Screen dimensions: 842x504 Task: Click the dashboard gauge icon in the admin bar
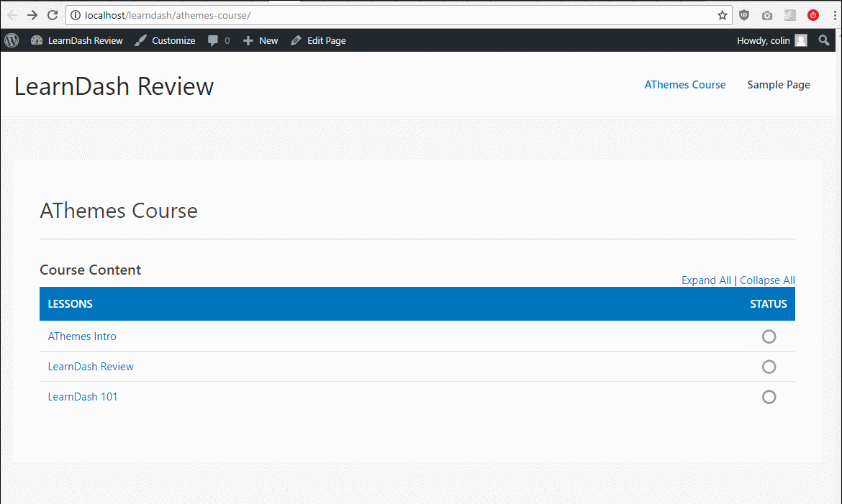point(37,40)
